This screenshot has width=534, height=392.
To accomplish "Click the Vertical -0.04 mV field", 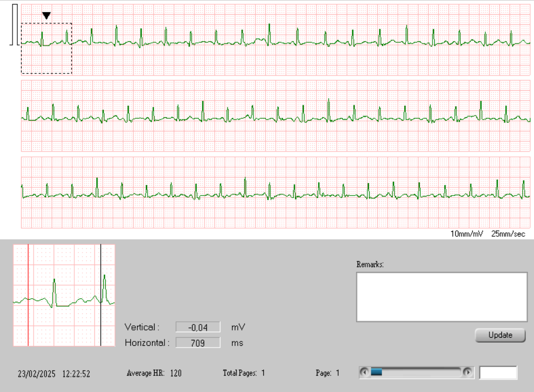I will coord(197,327).
